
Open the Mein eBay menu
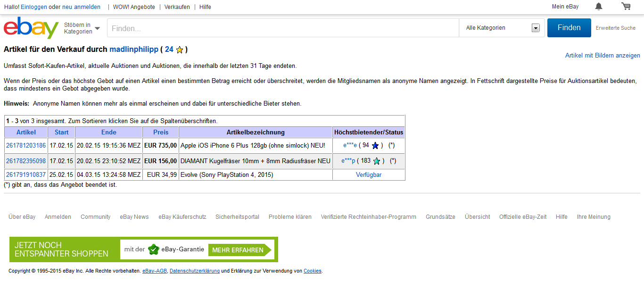(565, 7)
